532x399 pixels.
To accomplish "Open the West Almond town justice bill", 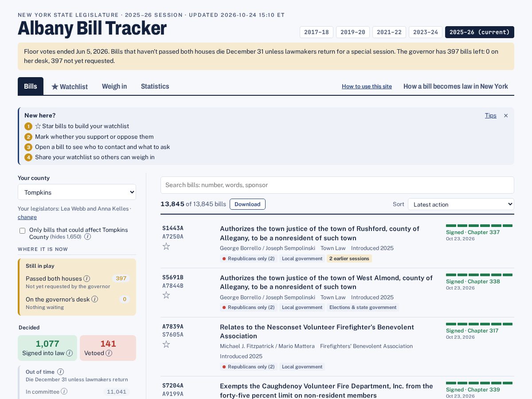I will 326,282.
